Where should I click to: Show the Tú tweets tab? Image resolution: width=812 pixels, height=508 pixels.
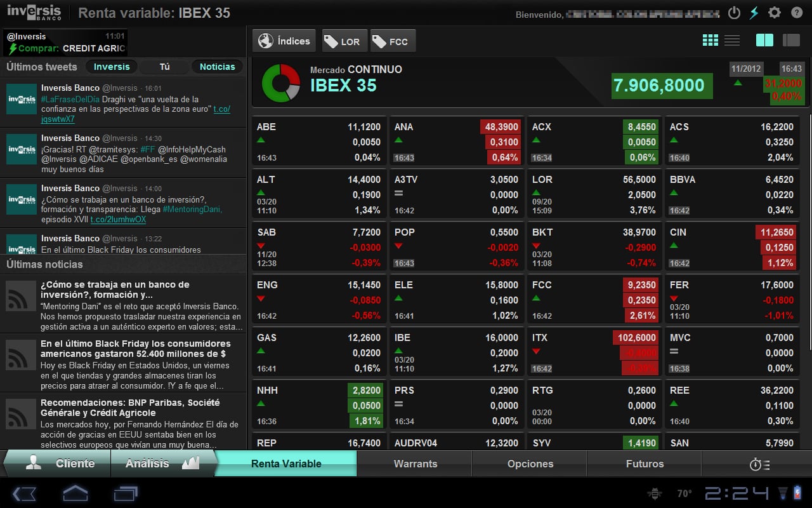pos(164,67)
